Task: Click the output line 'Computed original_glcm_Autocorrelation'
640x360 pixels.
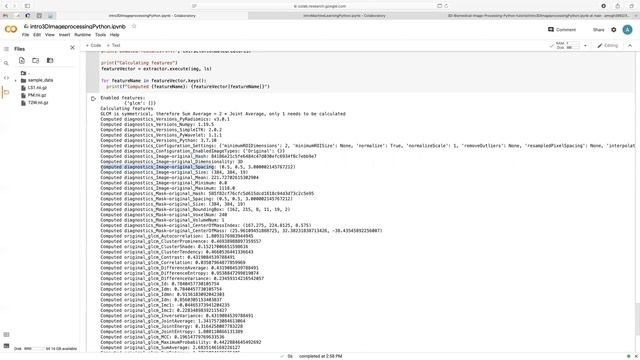Action: point(177,236)
